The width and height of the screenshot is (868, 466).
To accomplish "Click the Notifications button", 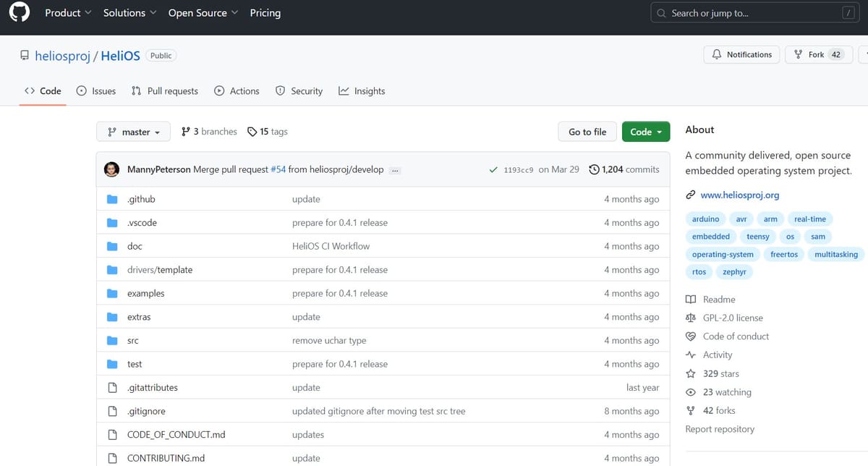I will (741, 54).
